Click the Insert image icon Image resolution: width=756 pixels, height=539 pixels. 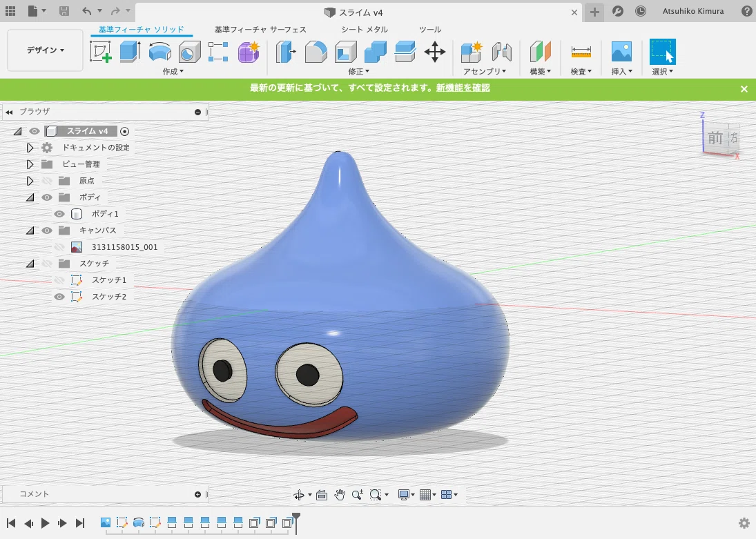621,52
